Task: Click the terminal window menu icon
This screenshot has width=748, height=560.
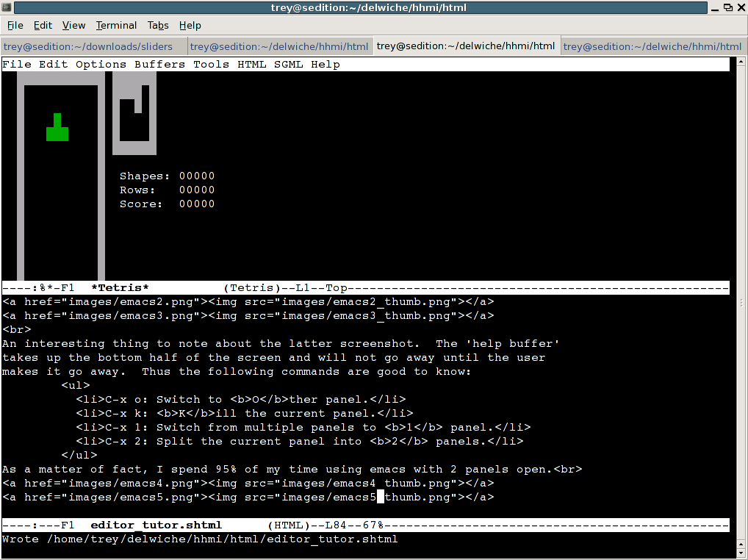Action: click(6, 7)
